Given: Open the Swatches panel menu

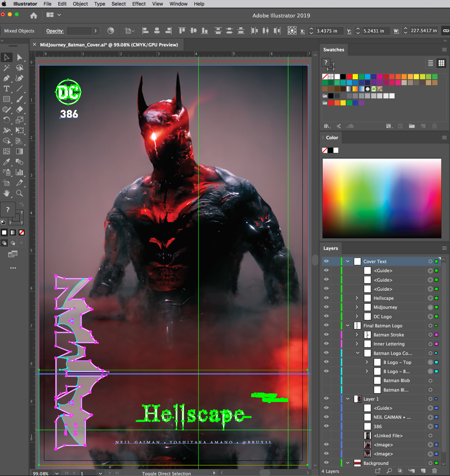Looking at the screenshot, I should coord(444,50).
